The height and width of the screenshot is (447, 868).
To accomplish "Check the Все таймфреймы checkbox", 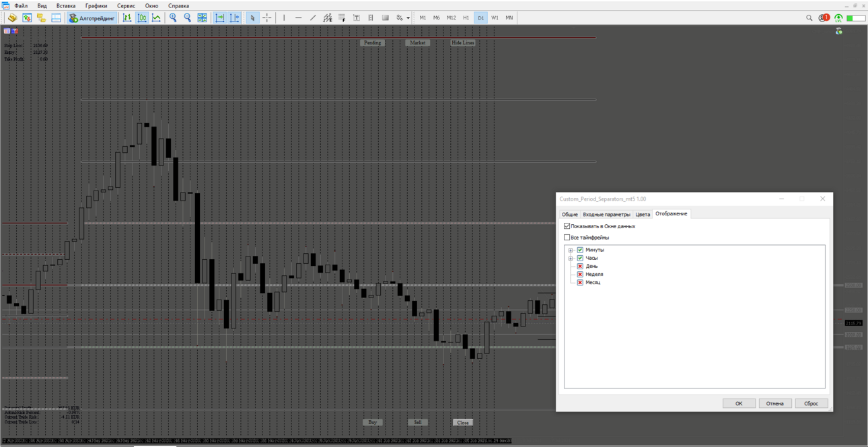I will pyautogui.click(x=567, y=238).
